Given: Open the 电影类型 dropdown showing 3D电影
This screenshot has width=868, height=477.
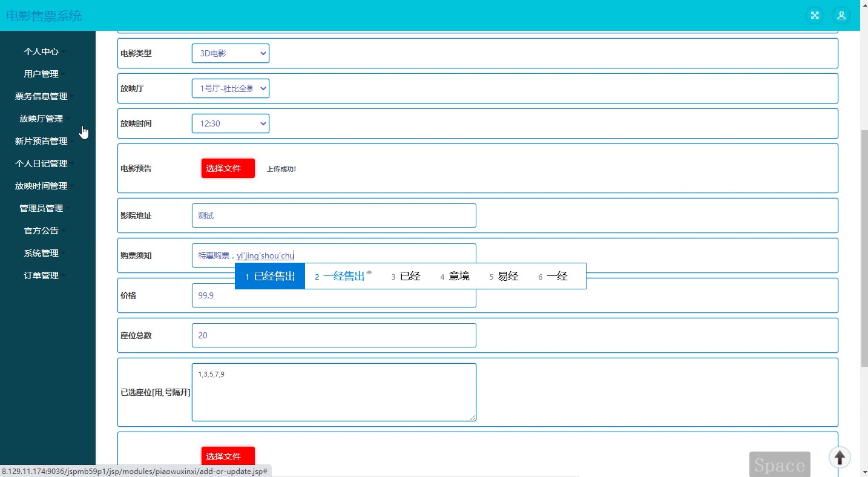Looking at the screenshot, I should (x=231, y=53).
